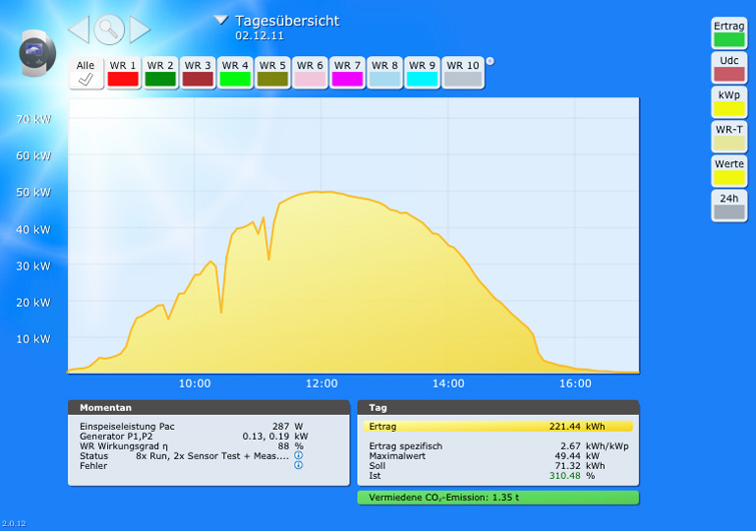
Task: Toggle inverter WR 1 curve
Action: tap(123, 73)
